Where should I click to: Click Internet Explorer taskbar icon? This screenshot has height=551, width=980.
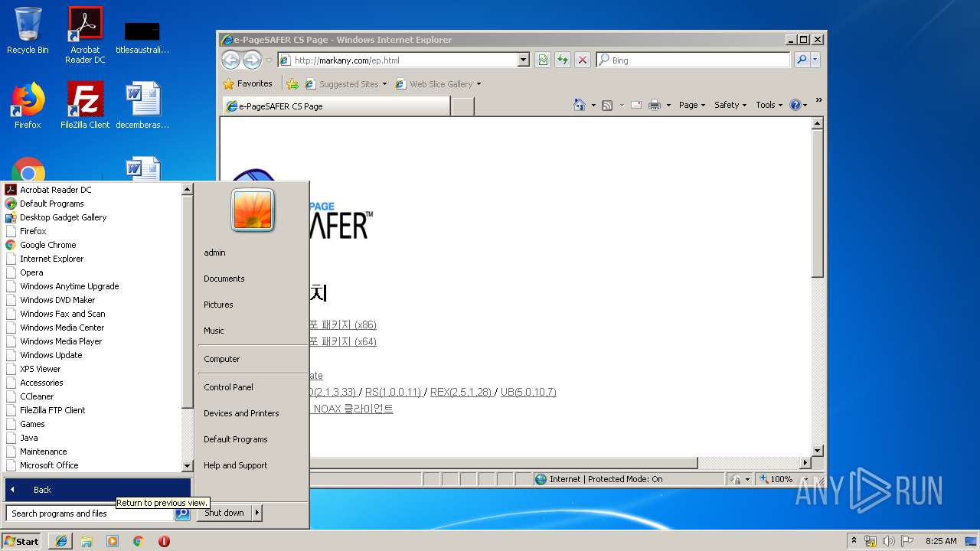click(x=61, y=541)
